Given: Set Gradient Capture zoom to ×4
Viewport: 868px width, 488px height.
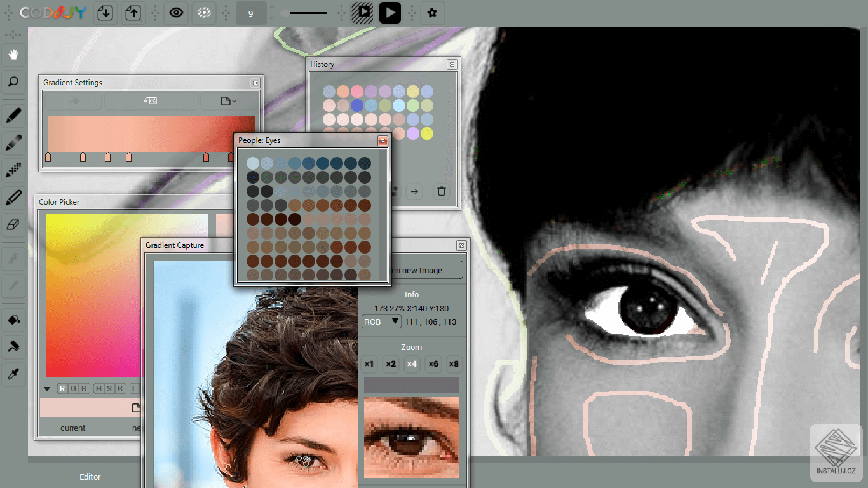Looking at the screenshot, I should point(412,364).
